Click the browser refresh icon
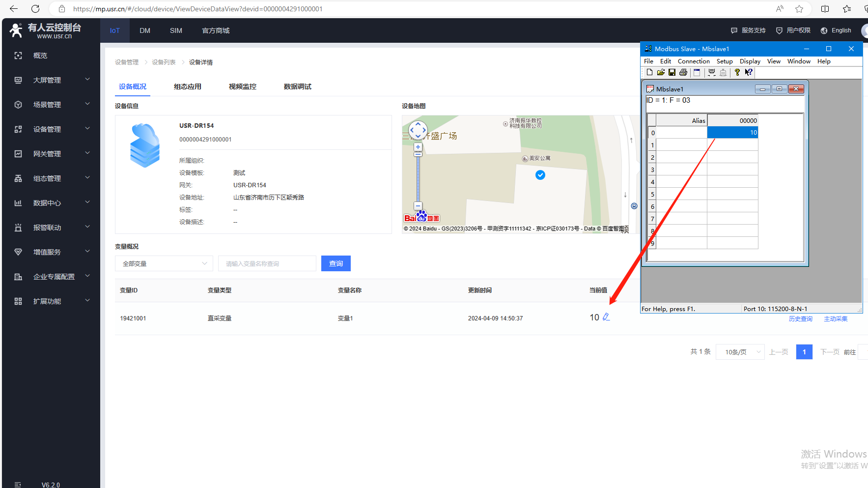Viewport: 868px width, 488px height. pos(35,9)
